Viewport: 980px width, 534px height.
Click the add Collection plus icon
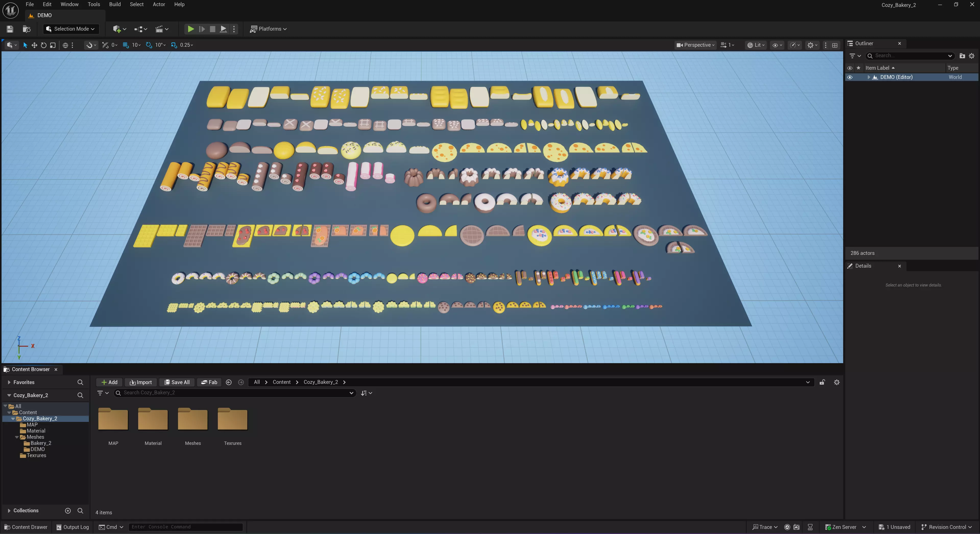(68, 511)
